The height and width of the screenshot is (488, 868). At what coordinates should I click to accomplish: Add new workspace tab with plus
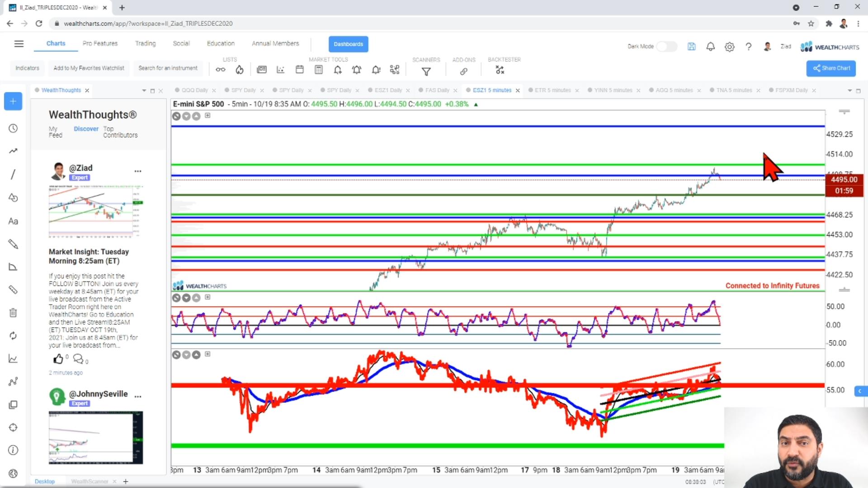tap(126, 482)
